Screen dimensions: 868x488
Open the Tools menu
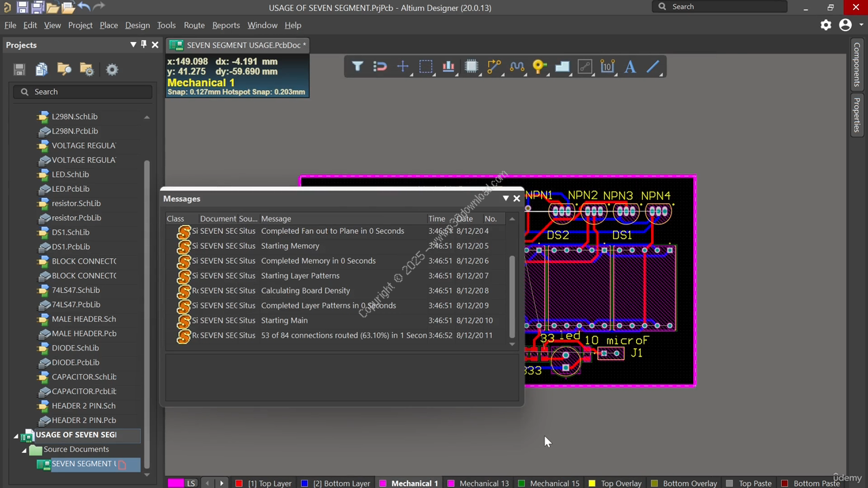(x=166, y=25)
